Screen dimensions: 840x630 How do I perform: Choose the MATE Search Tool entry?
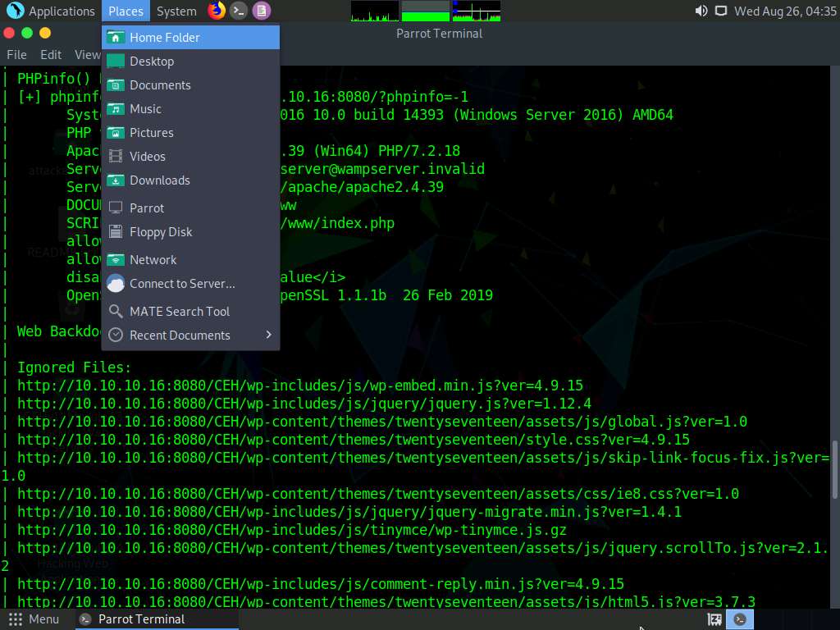[190, 311]
